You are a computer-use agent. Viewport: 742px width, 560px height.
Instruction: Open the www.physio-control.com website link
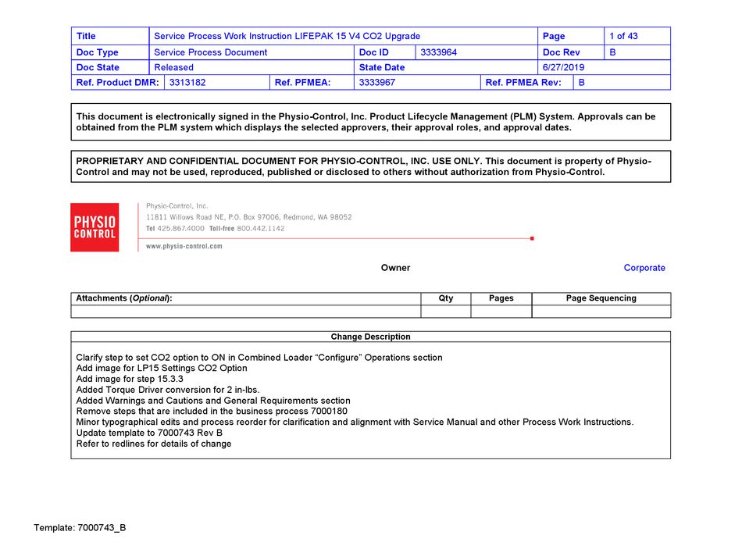click(x=184, y=246)
